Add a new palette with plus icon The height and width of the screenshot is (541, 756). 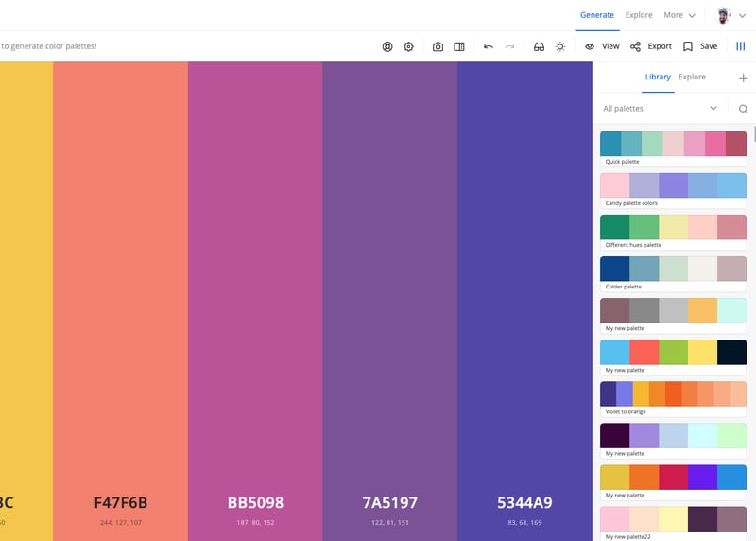[743, 78]
